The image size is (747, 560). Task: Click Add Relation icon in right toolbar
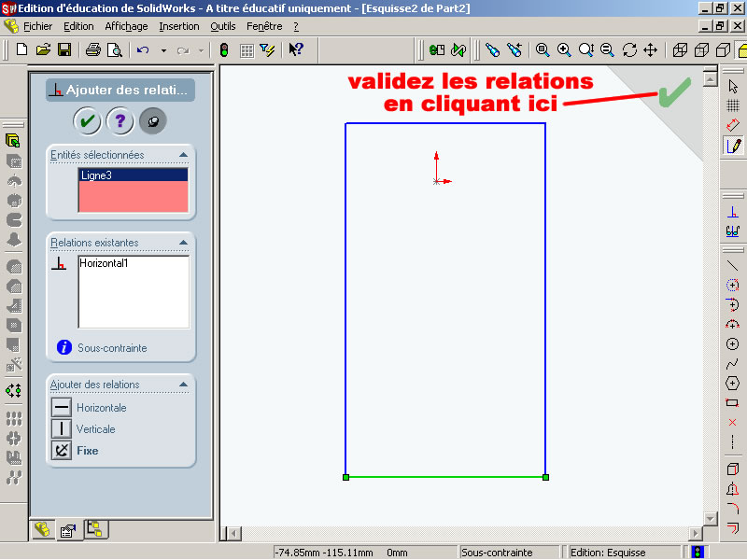pyautogui.click(x=733, y=212)
